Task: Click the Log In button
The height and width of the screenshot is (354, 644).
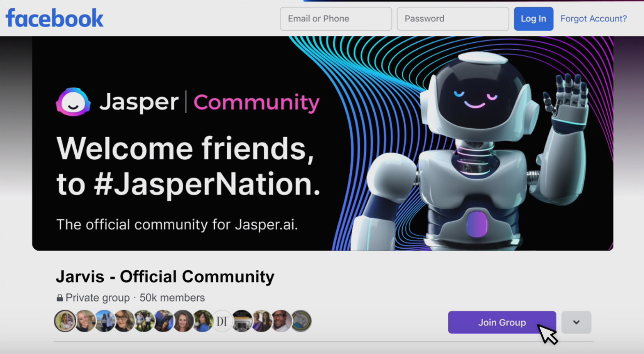Action: [x=533, y=19]
